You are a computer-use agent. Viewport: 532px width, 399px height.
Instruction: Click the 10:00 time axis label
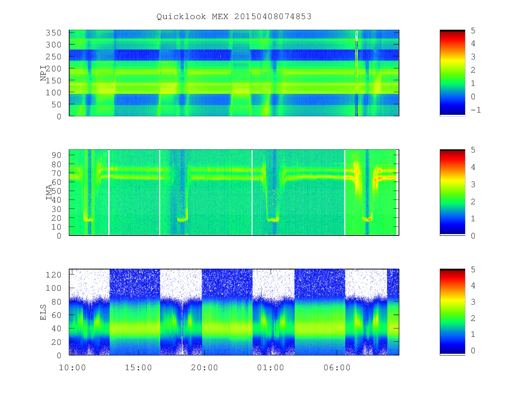pos(72,368)
